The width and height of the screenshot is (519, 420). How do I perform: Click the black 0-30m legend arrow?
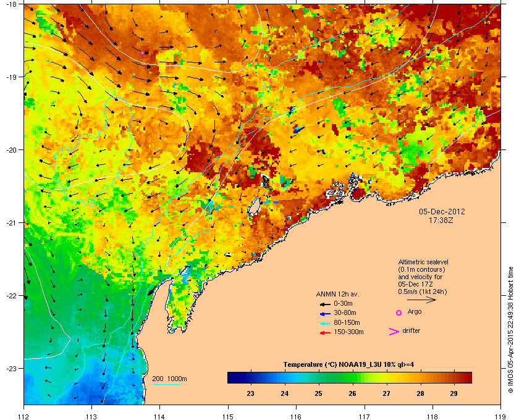(x=325, y=304)
